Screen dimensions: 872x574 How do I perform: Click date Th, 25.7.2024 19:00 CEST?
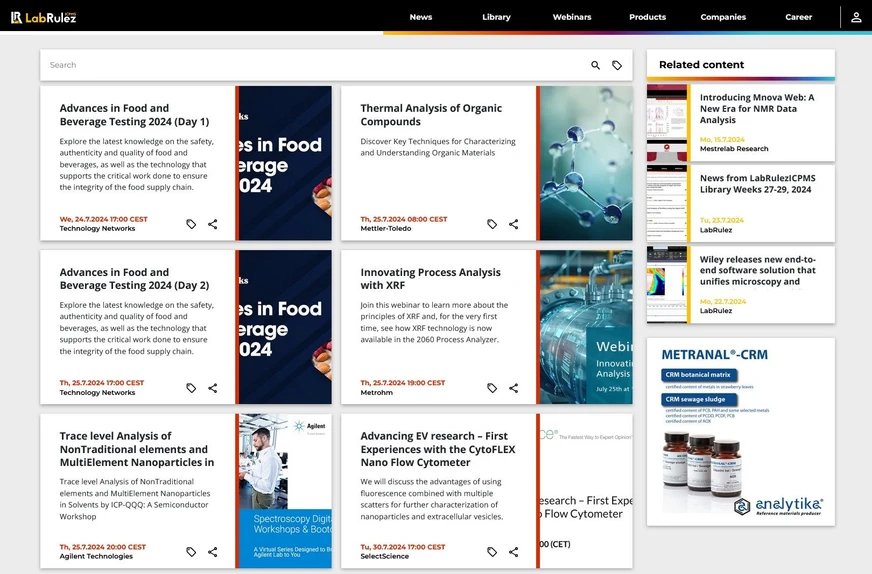(x=403, y=383)
